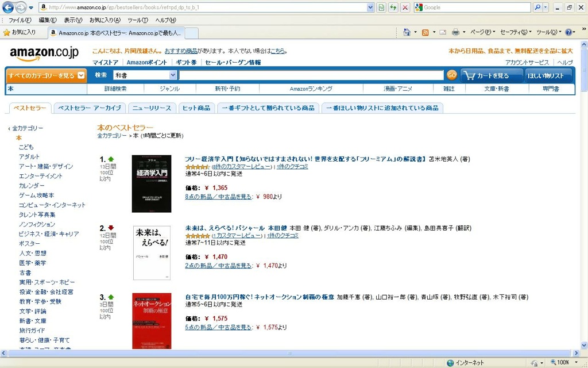Switch to ヒット商品 tab

click(196, 108)
